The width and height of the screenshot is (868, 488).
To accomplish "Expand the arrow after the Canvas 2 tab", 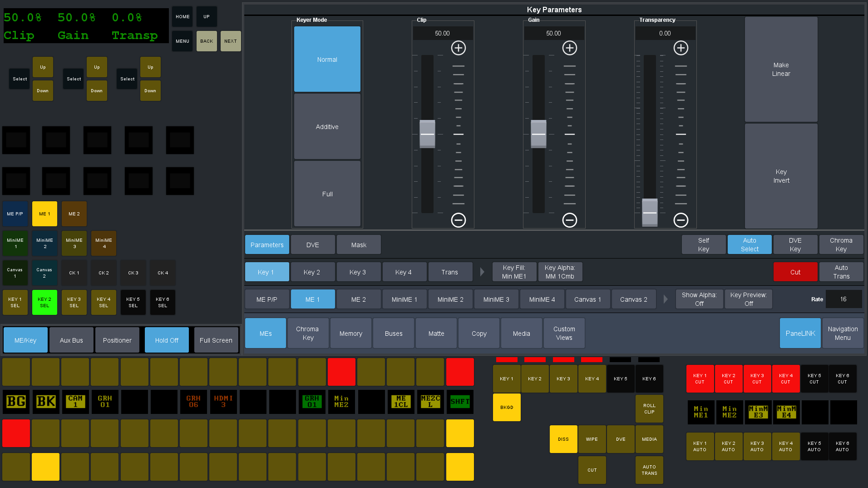I will point(666,299).
